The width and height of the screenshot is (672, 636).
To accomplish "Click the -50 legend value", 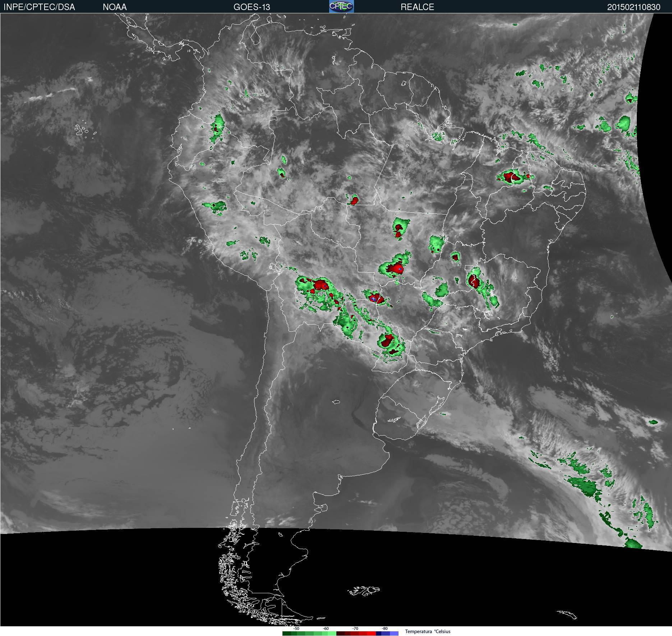I will [296, 628].
